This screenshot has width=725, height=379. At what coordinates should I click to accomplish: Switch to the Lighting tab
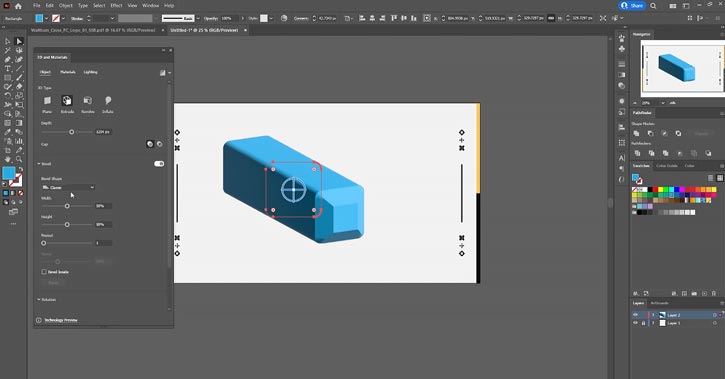coord(91,72)
